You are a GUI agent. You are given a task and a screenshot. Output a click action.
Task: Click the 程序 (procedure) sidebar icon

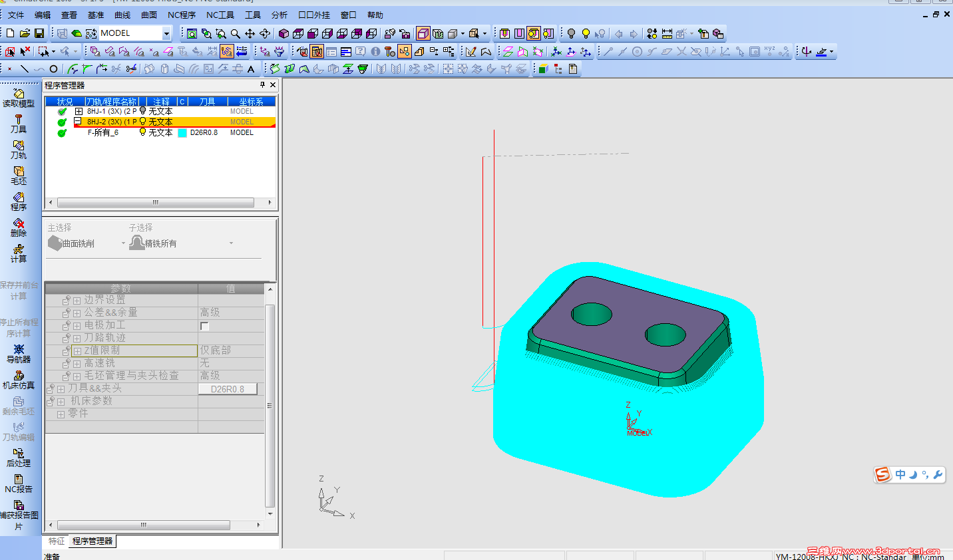(19, 202)
